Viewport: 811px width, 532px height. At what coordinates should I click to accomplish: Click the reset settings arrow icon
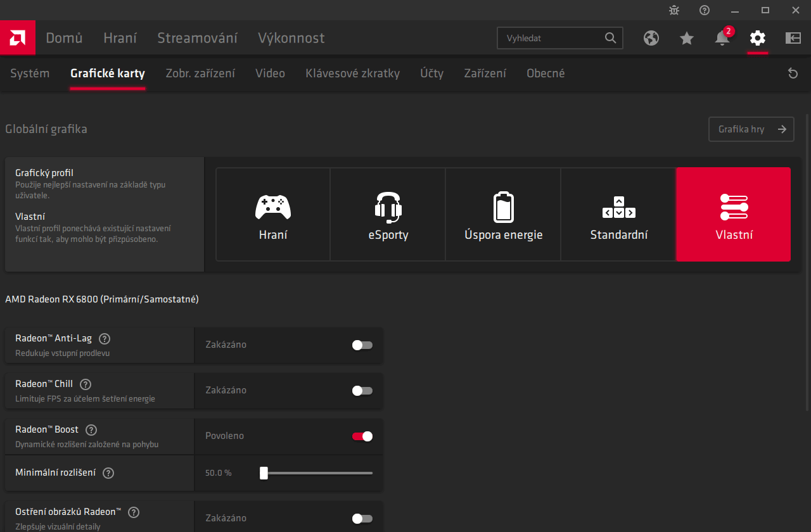tap(793, 73)
